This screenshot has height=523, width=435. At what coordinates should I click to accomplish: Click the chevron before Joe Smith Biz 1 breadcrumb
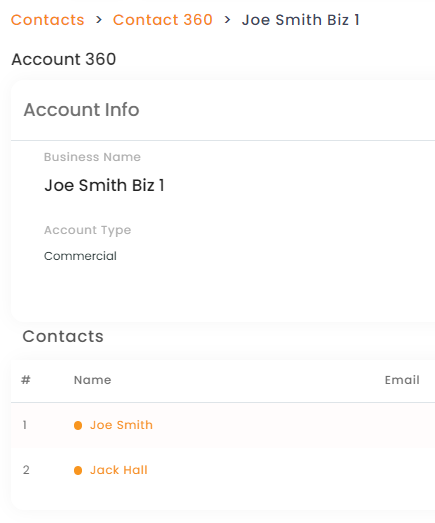point(228,20)
